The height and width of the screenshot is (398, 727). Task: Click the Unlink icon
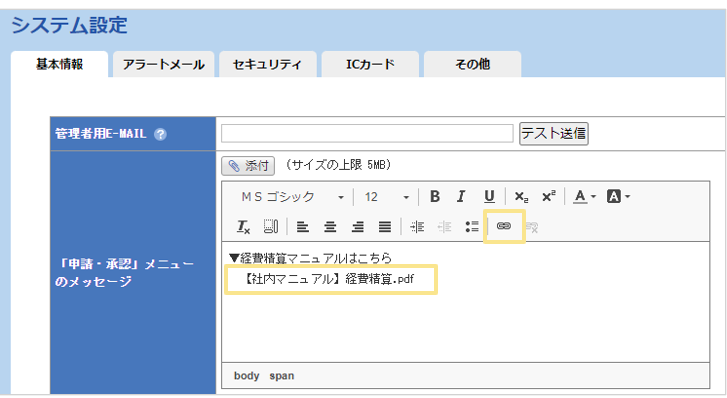pyautogui.click(x=531, y=227)
